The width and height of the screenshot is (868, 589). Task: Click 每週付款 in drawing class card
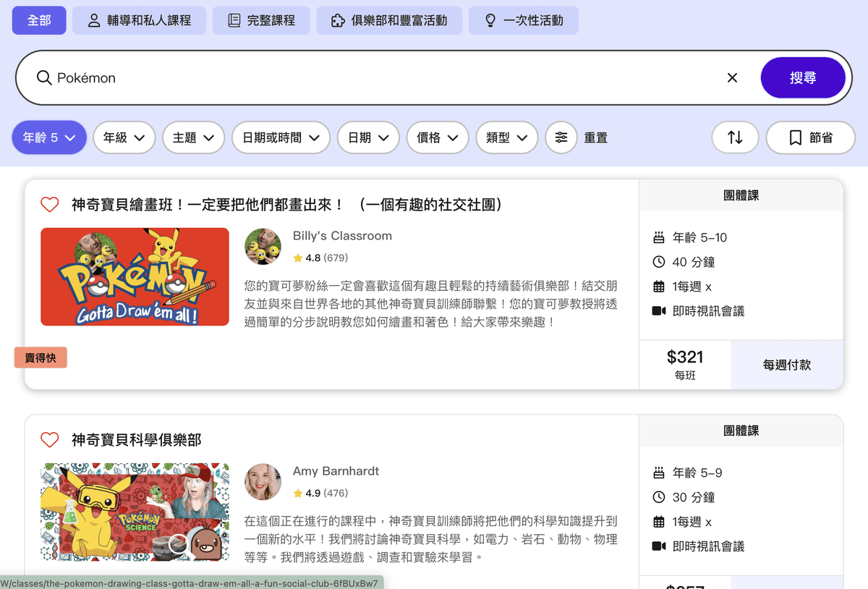click(787, 365)
